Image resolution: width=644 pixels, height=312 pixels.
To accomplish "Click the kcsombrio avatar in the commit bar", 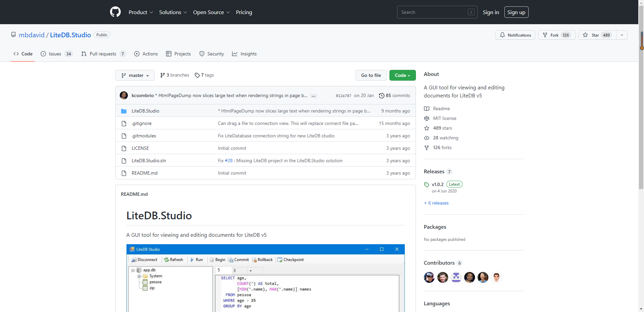I will [124, 95].
